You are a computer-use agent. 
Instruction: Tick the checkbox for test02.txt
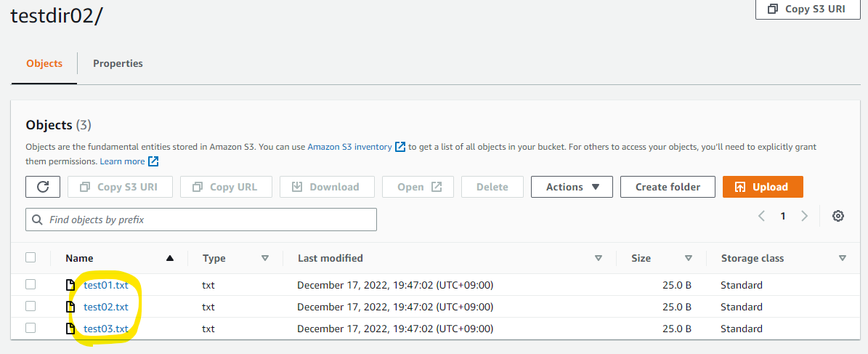31,306
